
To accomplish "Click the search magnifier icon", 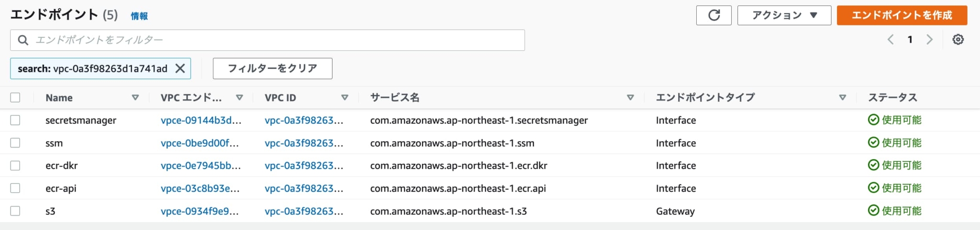I will pos(22,40).
